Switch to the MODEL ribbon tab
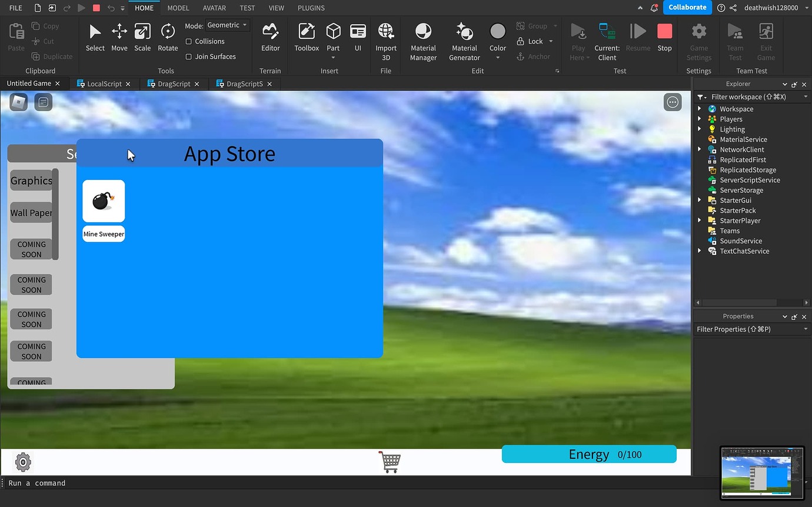This screenshot has width=812, height=507. [x=178, y=8]
